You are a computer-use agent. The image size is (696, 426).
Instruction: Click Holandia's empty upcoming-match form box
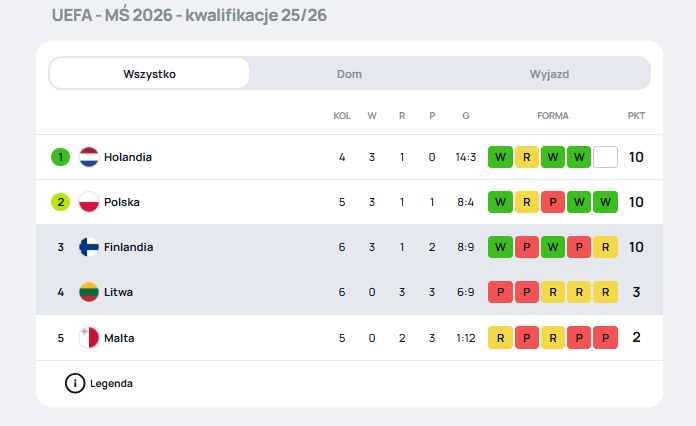pyautogui.click(x=605, y=157)
